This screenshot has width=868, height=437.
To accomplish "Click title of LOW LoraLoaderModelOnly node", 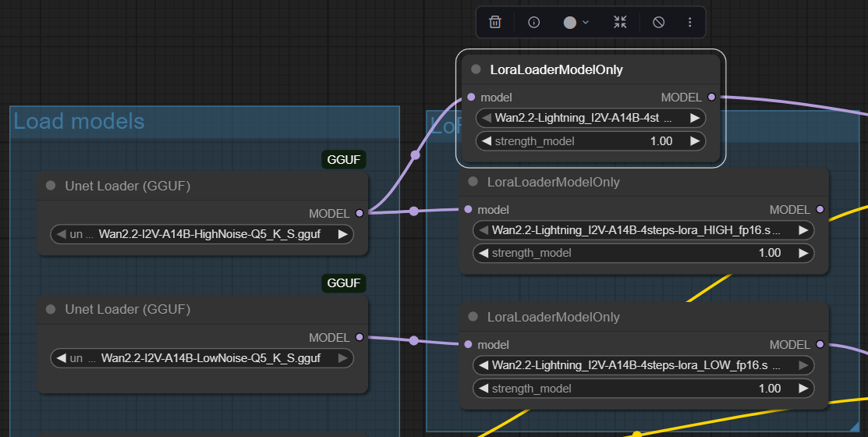I will [554, 317].
